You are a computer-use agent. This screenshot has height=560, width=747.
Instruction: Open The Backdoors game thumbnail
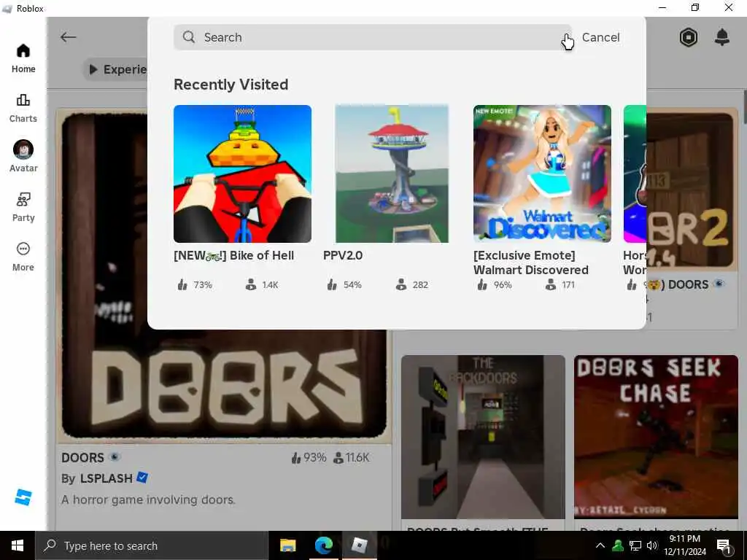coord(483,437)
